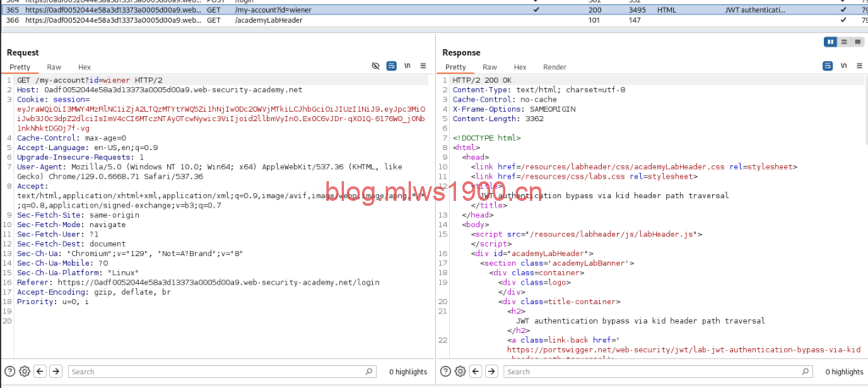This screenshot has width=868, height=388.
Task: Click the User-Agent header line
Action: [210, 172]
